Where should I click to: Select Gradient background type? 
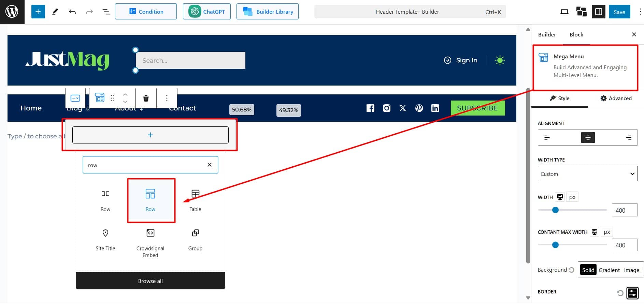point(609,270)
